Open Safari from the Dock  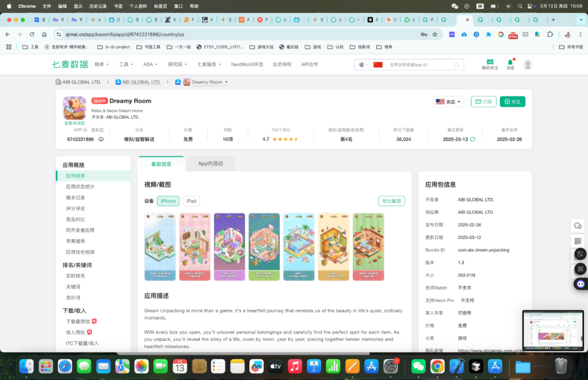point(65,366)
